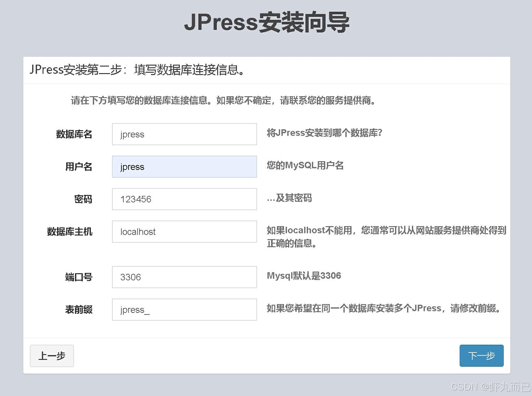Click the label 表前缀

tap(79, 310)
